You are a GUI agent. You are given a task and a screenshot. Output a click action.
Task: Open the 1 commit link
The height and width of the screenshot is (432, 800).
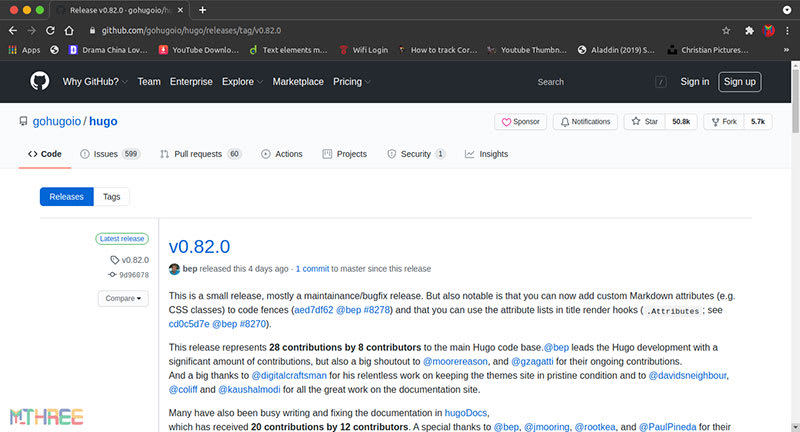pos(312,269)
